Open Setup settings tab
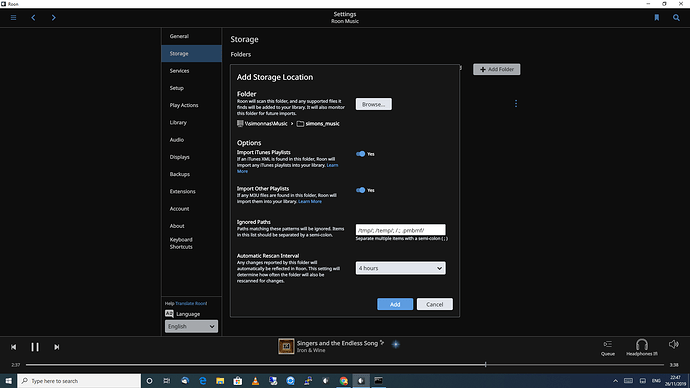The width and height of the screenshot is (690, 388). point(191,88)
